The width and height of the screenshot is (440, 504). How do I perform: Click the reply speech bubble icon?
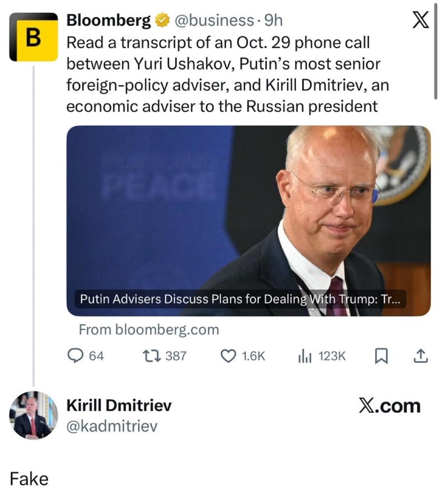(75, 356)
